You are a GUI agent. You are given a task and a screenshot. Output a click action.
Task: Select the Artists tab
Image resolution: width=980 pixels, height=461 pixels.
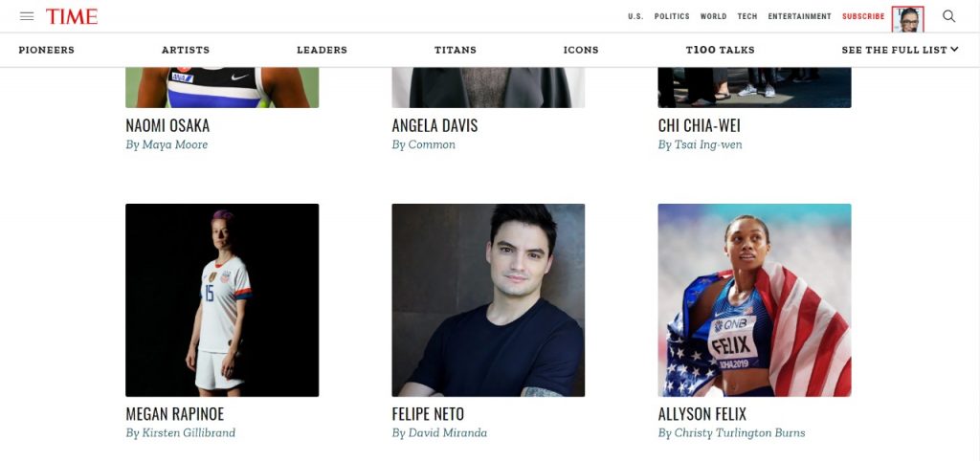tap(186, 50)
